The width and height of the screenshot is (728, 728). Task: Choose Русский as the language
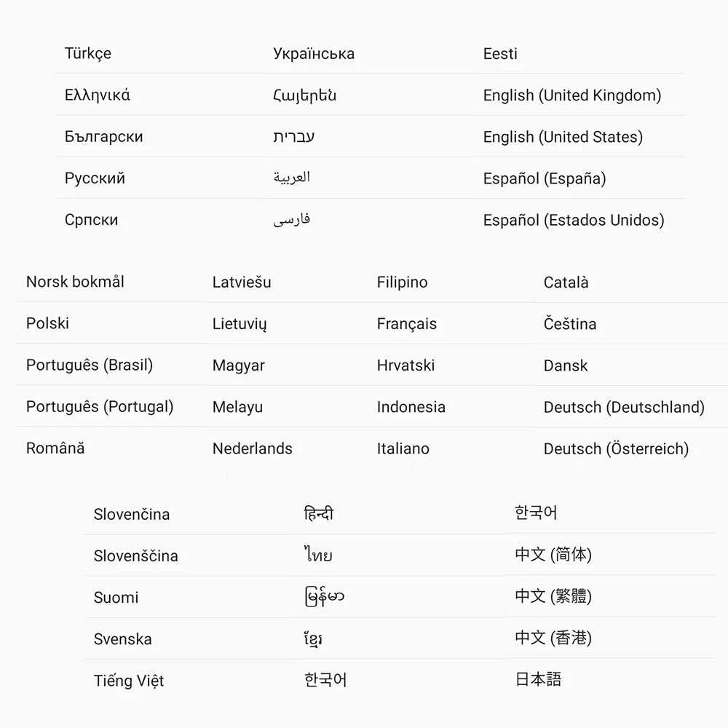click(95, 178)
